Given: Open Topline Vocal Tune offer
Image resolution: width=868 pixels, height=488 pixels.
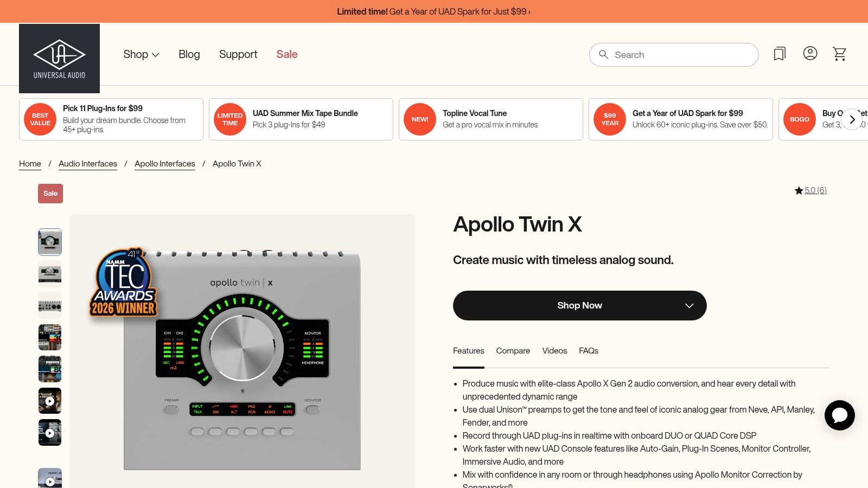Looking at the screenshot, I should click(x=491, y=119).
